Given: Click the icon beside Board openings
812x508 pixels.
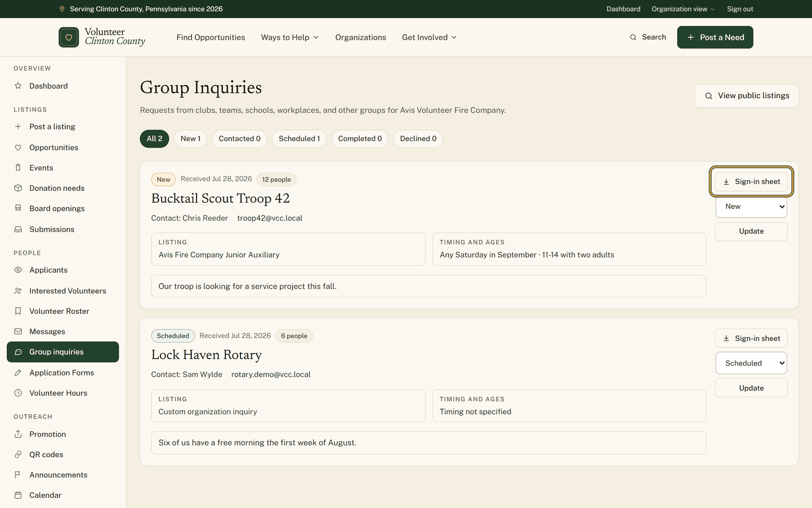Looking at the screenshot, I should coord(18,208).
